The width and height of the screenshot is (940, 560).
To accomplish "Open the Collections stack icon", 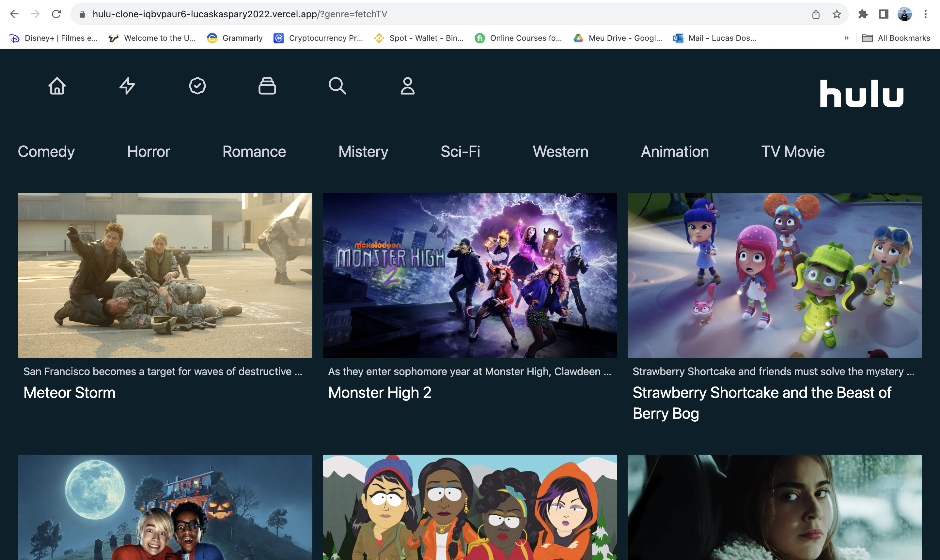I will (x=267, y=86).
